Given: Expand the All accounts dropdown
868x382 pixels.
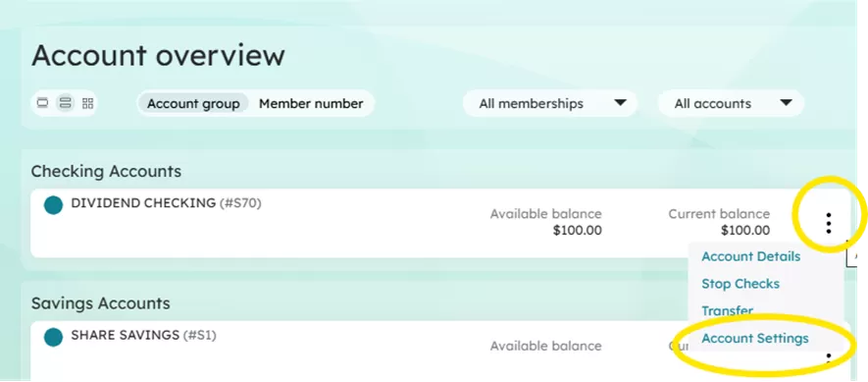Looking at the screenshot, I should [731, 104].
